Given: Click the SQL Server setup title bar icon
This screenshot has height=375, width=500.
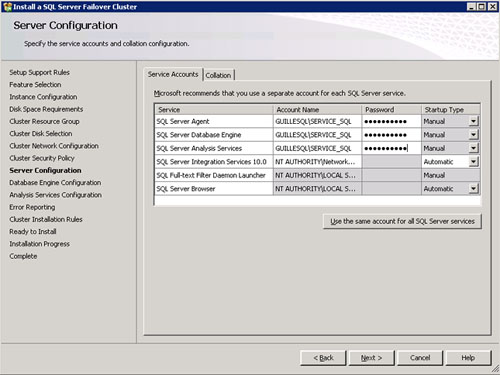Looking at the screenshot, I should (x=7, y=7).
